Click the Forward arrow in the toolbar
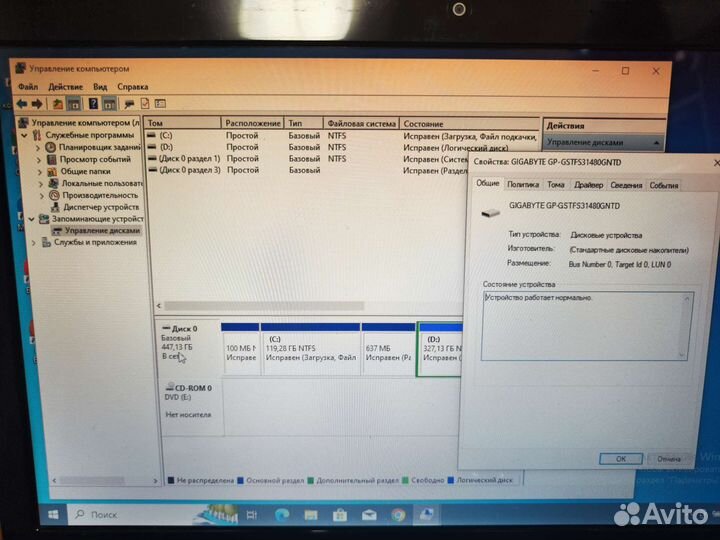 tap(37, 104)
